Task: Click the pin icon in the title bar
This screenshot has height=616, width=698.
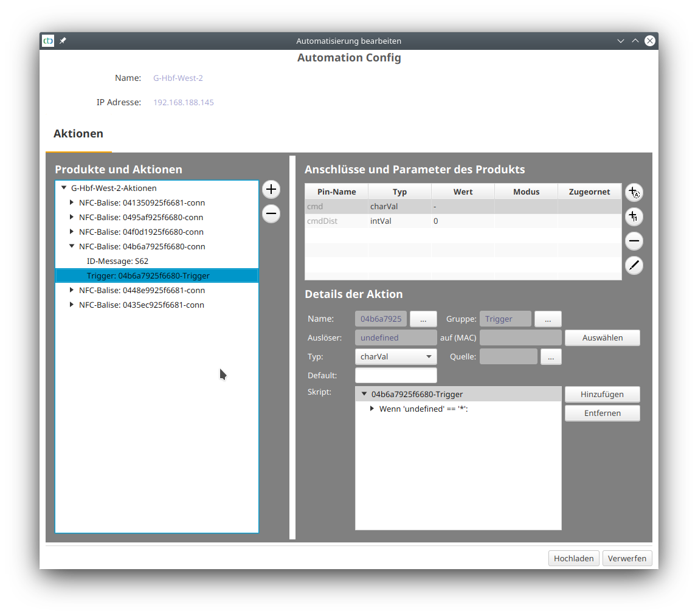Action: click(x=63, y=41)
